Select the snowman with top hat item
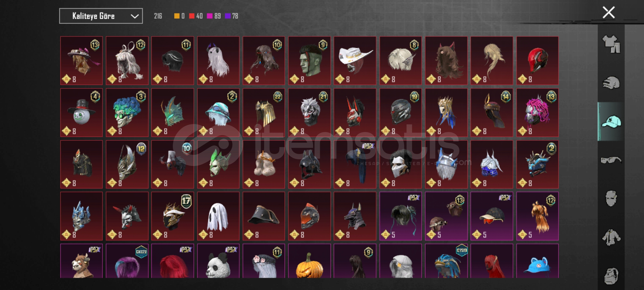Viewport: 644px width, 290px height. coord(81,113)
